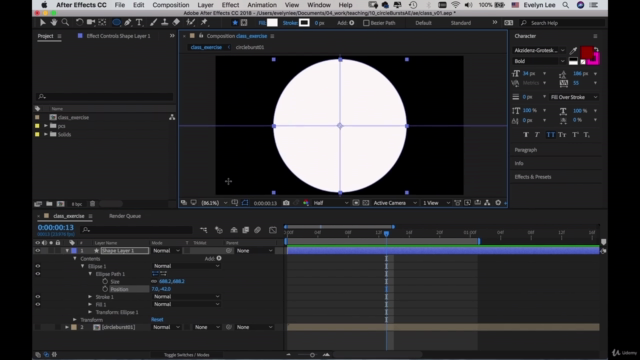Select the Zoom magnifier tool
Screen dimensions: 640x360
(65, 23)
